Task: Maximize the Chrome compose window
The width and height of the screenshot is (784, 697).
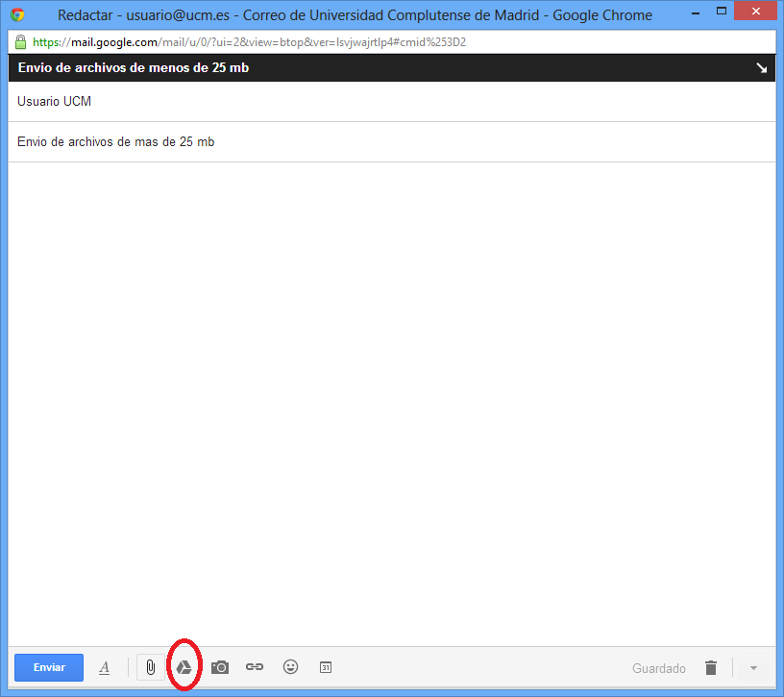Action: pos(721,11)
